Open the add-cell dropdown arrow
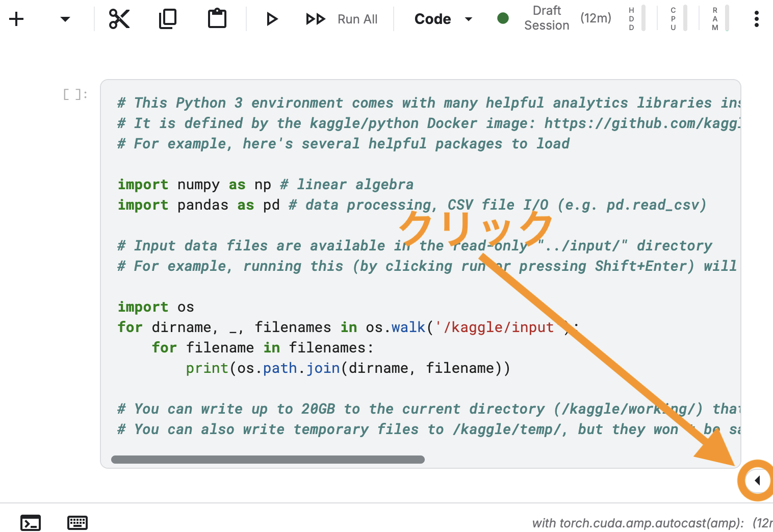The height and width of the screenshot is (532, 773). click(65, 19)
